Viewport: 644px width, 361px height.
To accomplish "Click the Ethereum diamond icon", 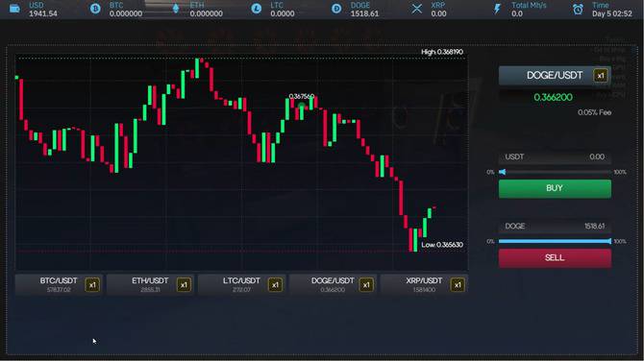I will pos(176,9).
